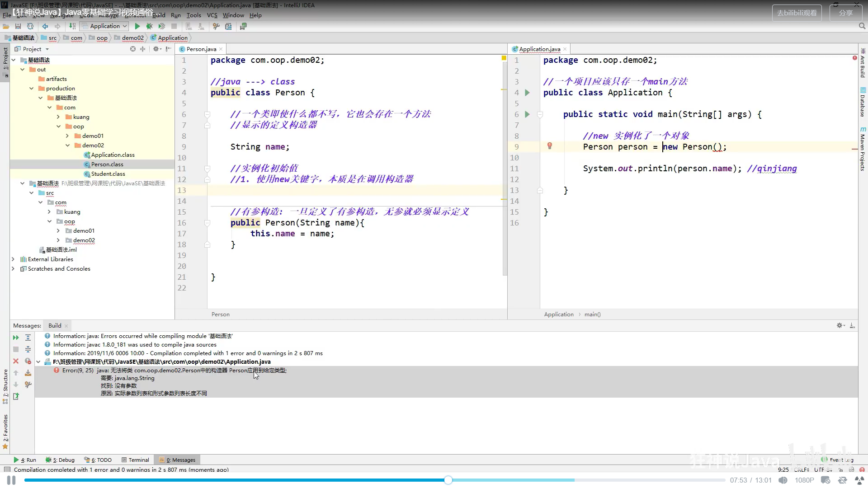868x488 pixels.
Task: Expand the External Libraries node
Action: [13, 259]
